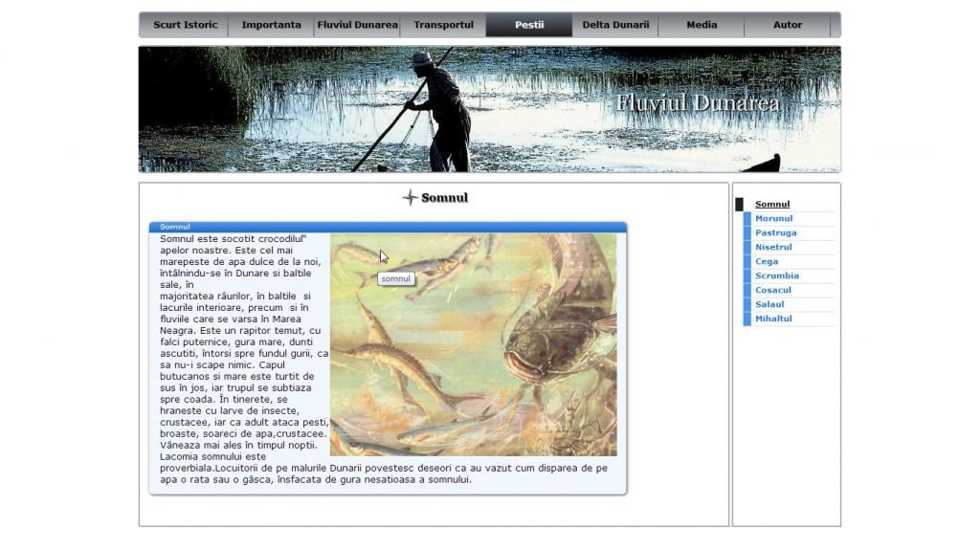The width and height of the screenshot is (980, 550).
Task: Select the Transportul navigation item
Action: click(x=443, y=25)
